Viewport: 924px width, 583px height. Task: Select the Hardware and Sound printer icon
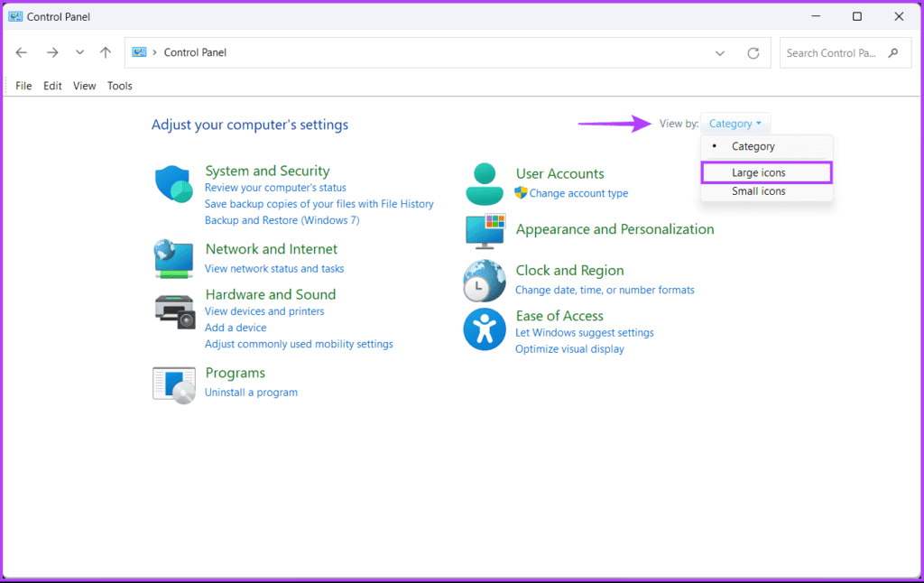pyautogui.click(x=174, y=311)
